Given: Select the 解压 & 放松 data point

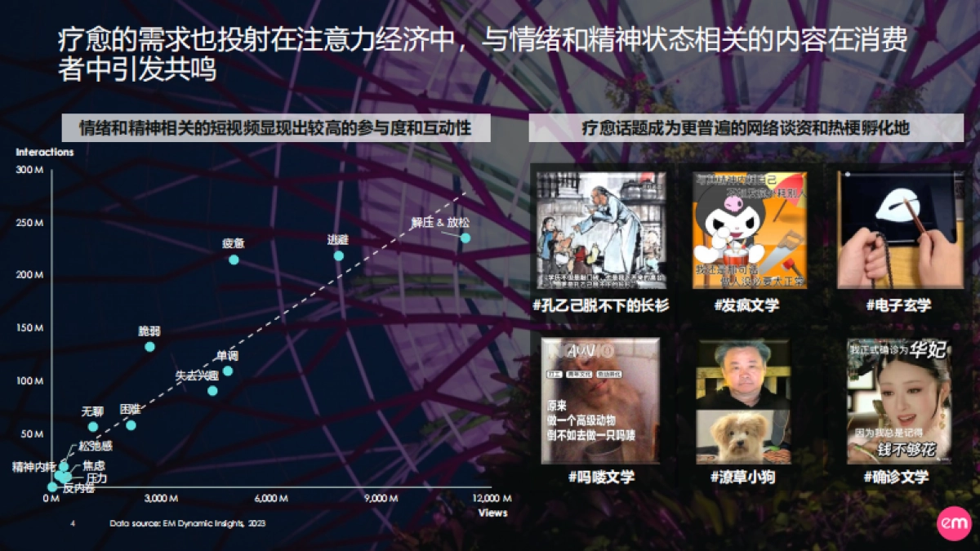Looking at the screenshot, I should (x=464, y=237).
